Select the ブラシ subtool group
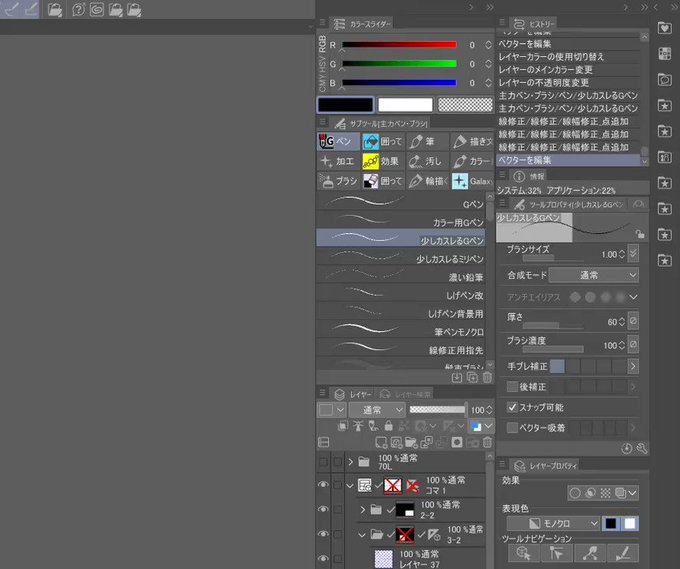 click(338, 181)
